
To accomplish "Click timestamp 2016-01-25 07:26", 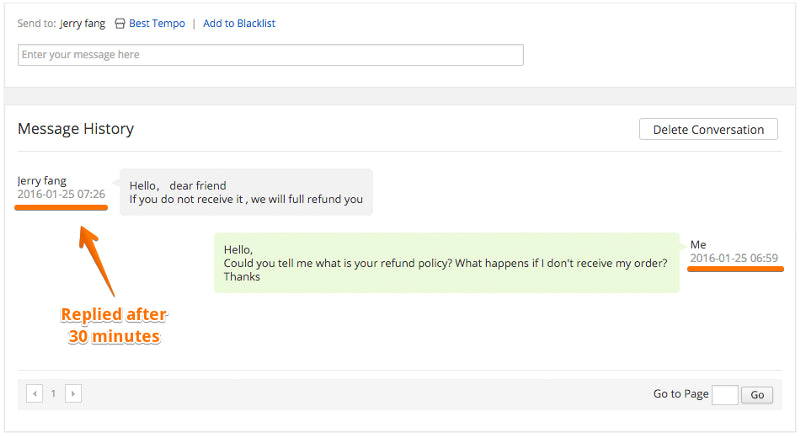I will [x=61, y=194].
